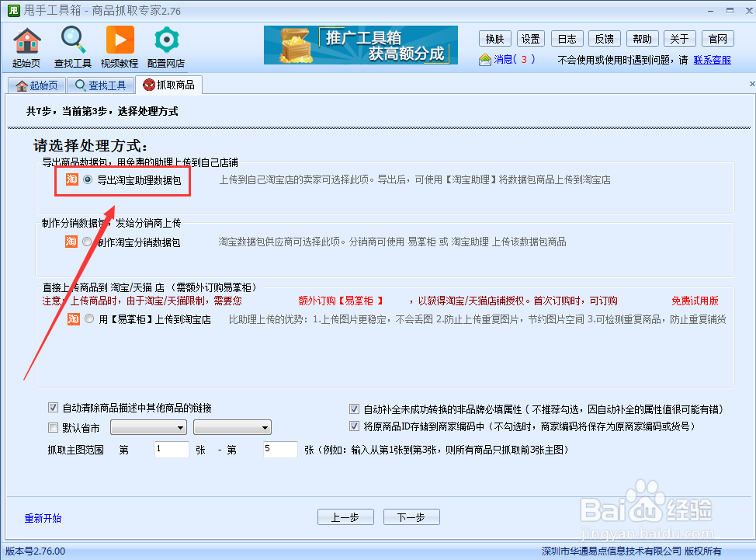The width and height of the screenshot is (756, 560).
Task: Click the 换肤 button
Action: 494,39
